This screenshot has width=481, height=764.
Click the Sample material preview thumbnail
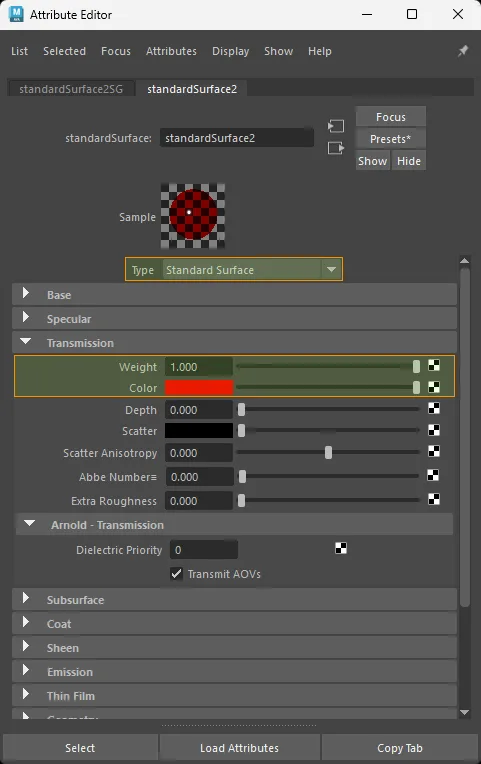coord(193,216)
